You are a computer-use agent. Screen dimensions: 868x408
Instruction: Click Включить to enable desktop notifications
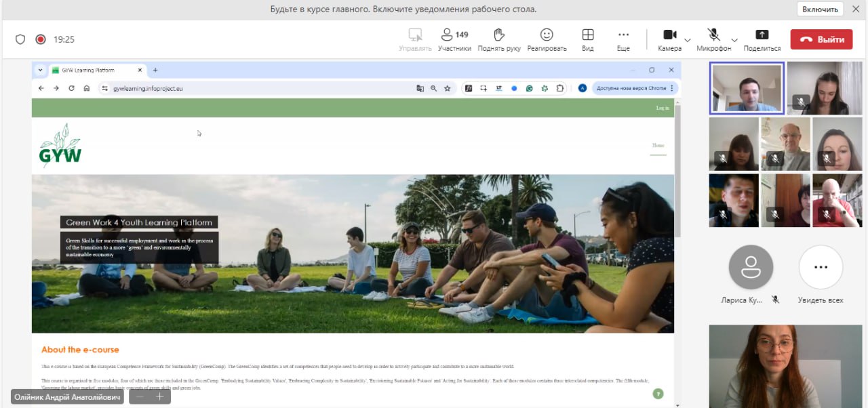click(x=820, y=9)
